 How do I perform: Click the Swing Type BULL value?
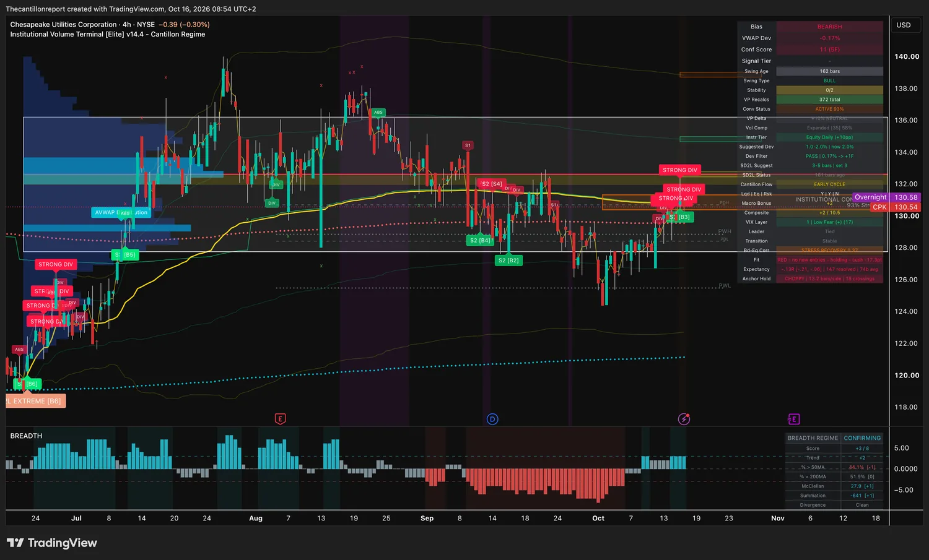(829, 80)
